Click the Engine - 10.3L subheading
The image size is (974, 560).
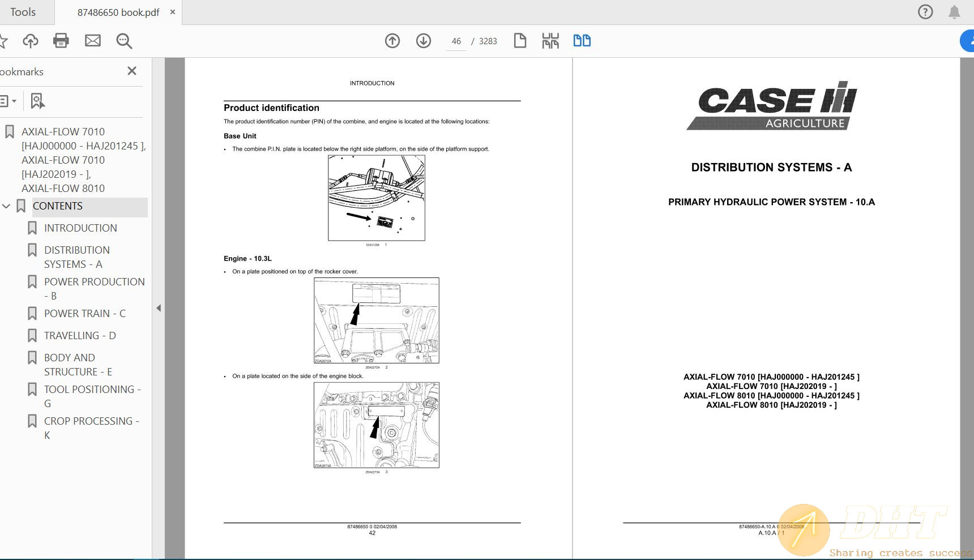[x=247, y=259]
